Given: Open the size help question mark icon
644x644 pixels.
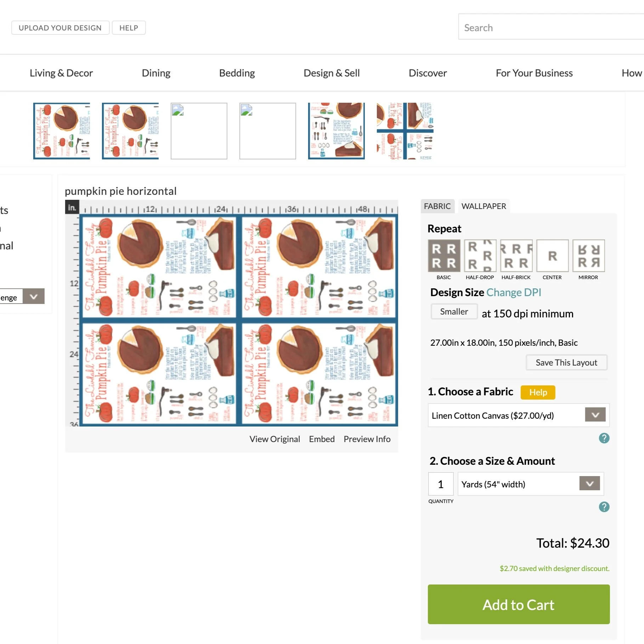Looking at the screenshot, I should pos(604,507).
